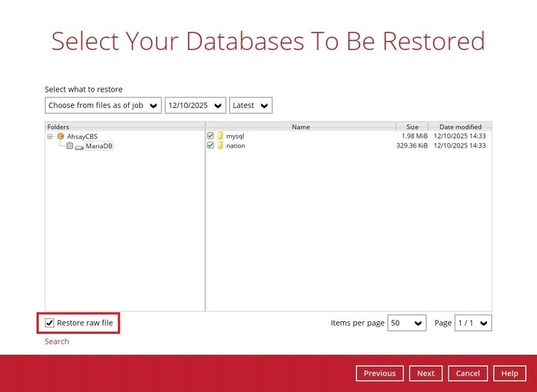The width and height of the screenshot is (537, 392).
Task: Open the 'Choose from files as of job' dropdown
Action: click(x=103, y=105)
